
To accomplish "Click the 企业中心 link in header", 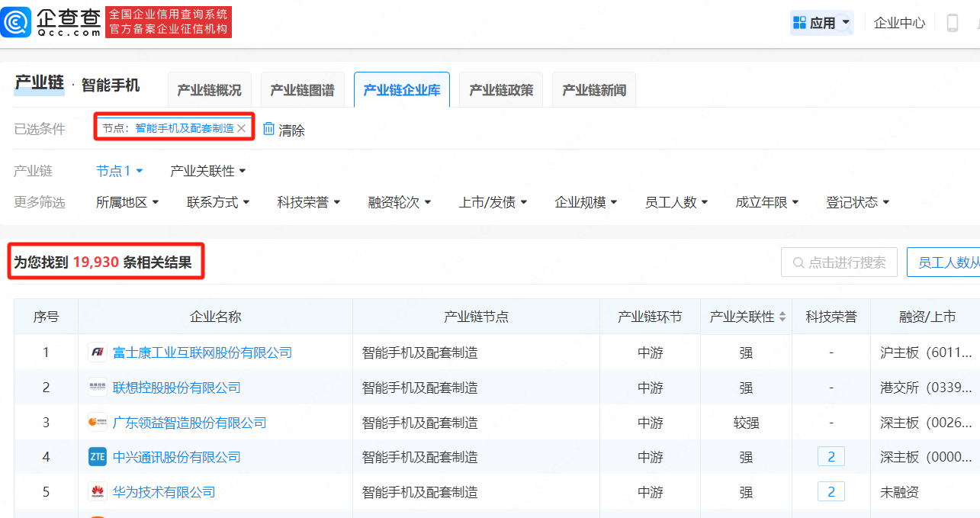I will pos(899,23).
